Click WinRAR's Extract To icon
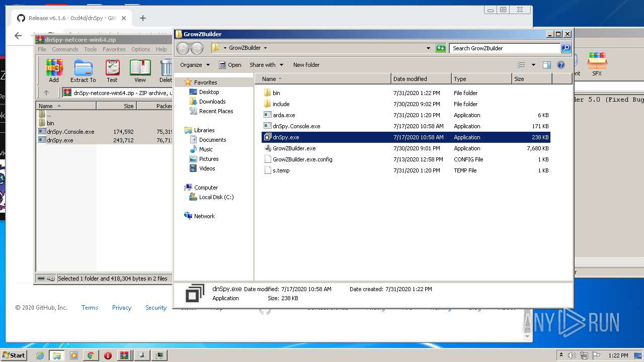The height and width of the screenshot is (362, 644). [83, 70]
